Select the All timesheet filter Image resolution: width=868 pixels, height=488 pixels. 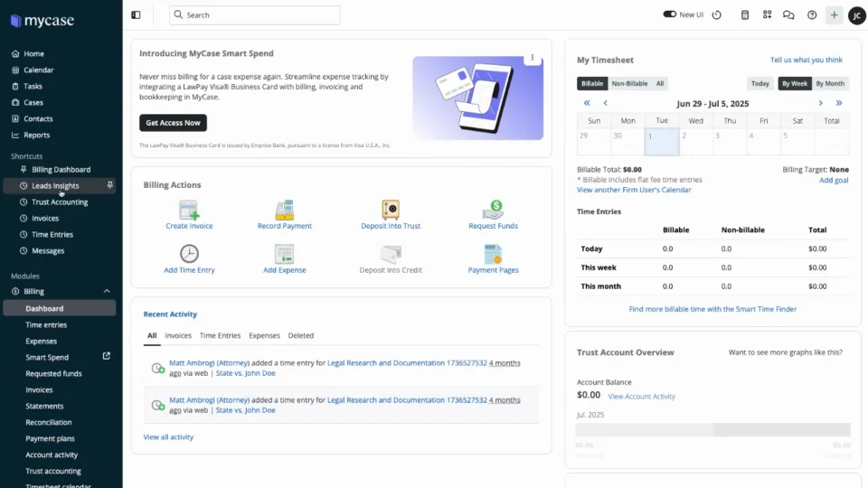click(660, 83)
